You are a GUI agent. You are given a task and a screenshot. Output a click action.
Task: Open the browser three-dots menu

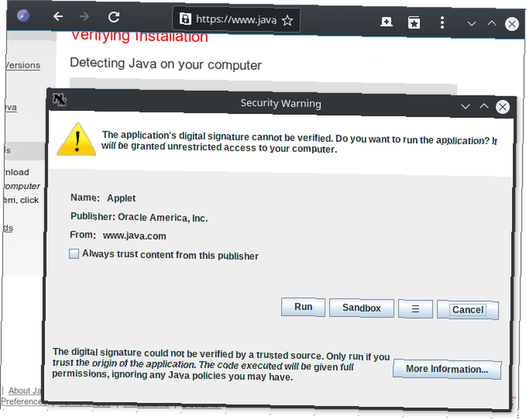(442, 23)
